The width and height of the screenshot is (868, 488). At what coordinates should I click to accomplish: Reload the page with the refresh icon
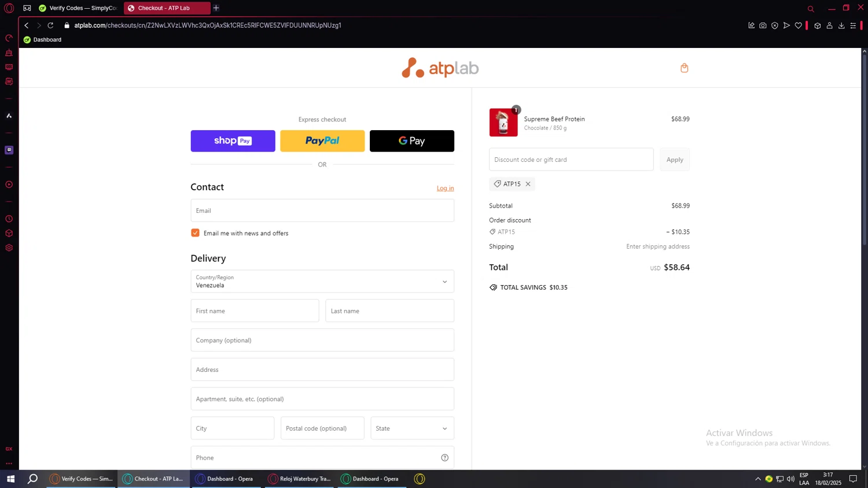(50, 25)
